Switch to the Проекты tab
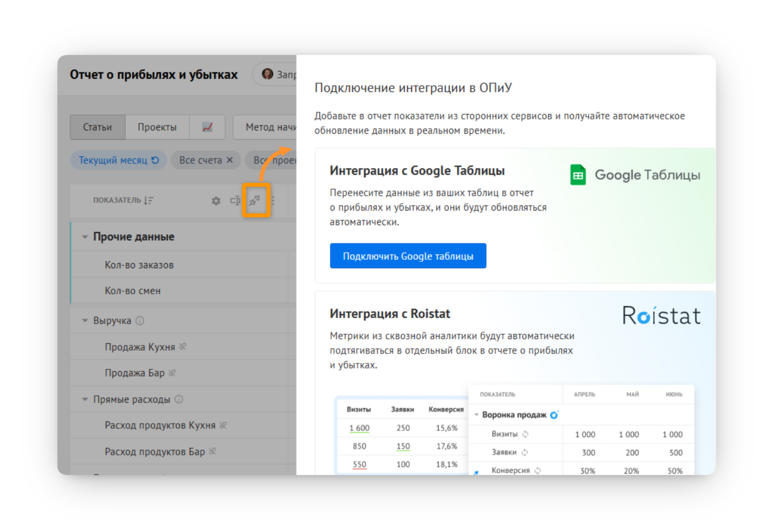The width and height of the screenshot is (776, 532). tap(157, 127)
